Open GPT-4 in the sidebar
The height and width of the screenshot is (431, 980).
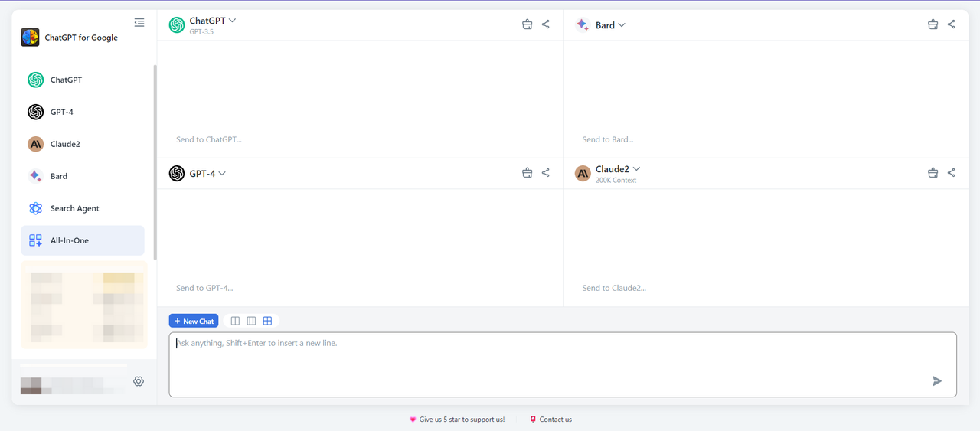tap(83, 112)
